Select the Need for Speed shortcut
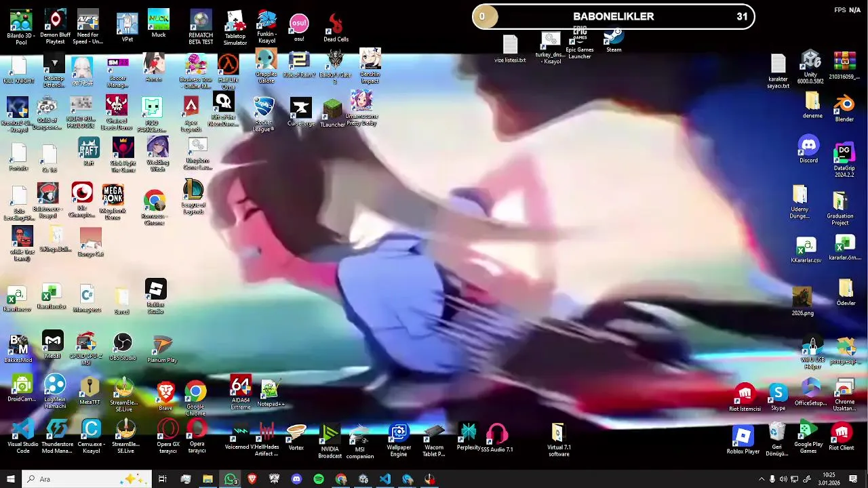 (x=87, y=27)
